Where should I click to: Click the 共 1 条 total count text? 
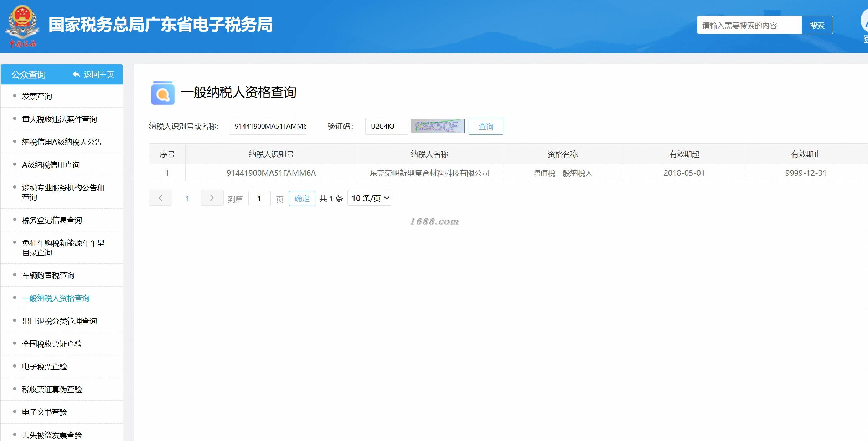331,198
